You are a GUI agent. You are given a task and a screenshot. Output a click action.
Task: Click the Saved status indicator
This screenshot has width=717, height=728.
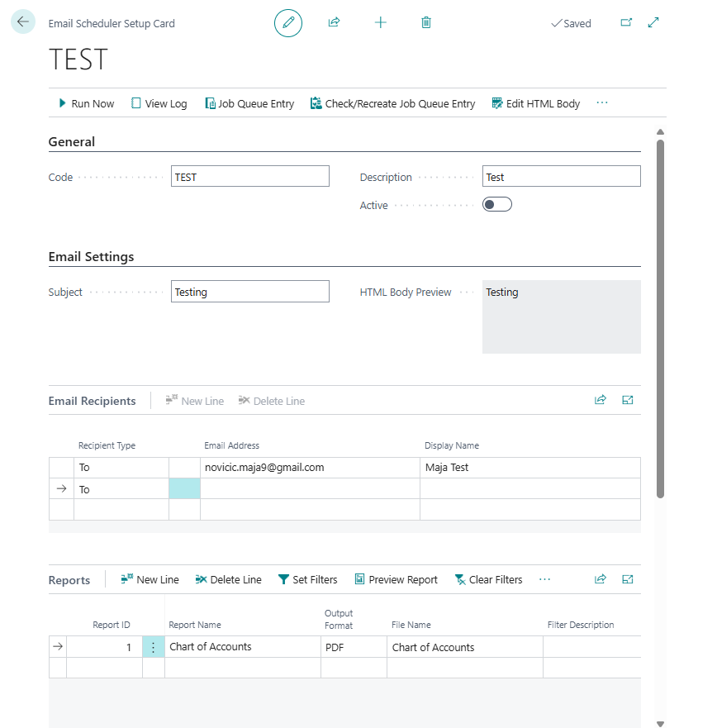click(571, 23)
